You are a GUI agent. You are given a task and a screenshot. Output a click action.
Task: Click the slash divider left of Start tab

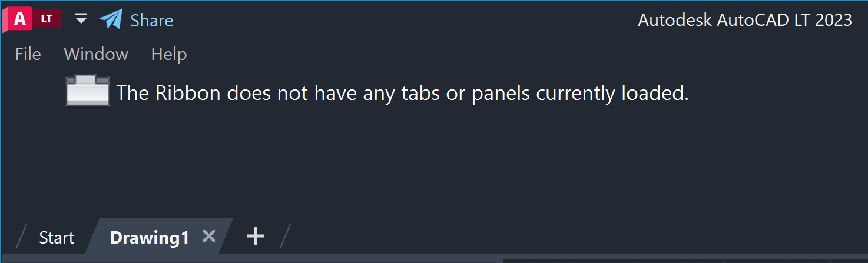22,237
